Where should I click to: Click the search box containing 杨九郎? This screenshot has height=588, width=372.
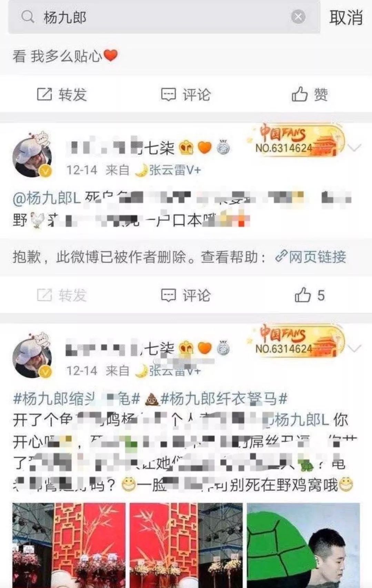coord(164,17)
